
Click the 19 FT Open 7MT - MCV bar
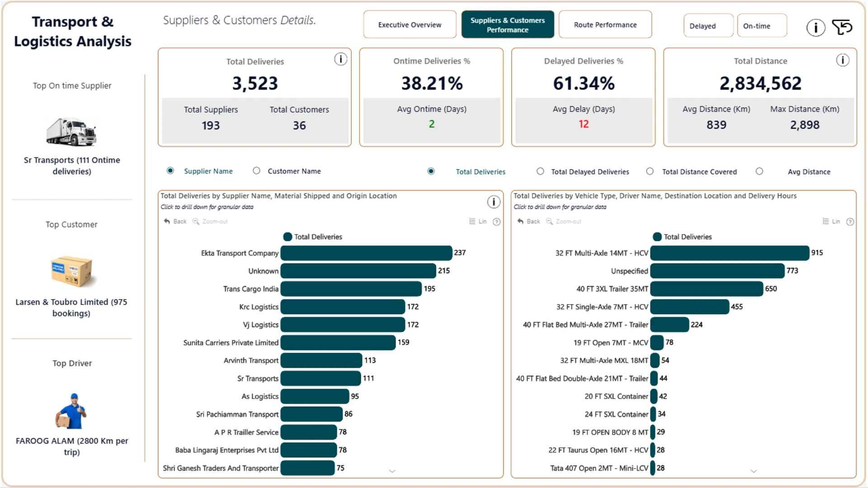[x=657, y=343]
